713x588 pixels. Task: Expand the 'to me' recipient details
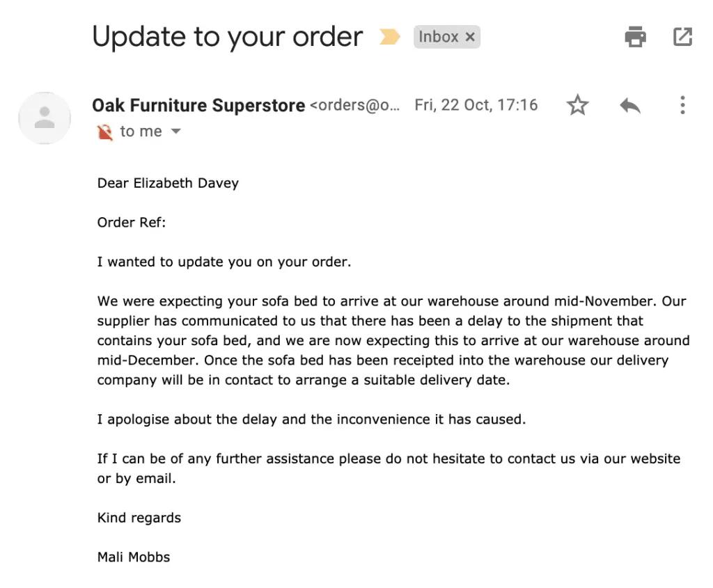[141, 131]
